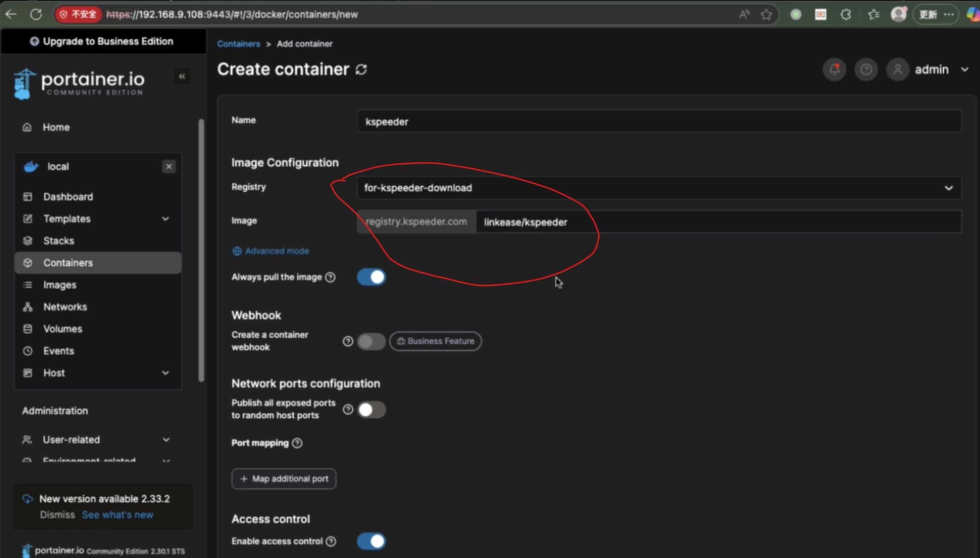Open the help question mark icon in header
Screen dimensions: 980x558
pos(866,69)
